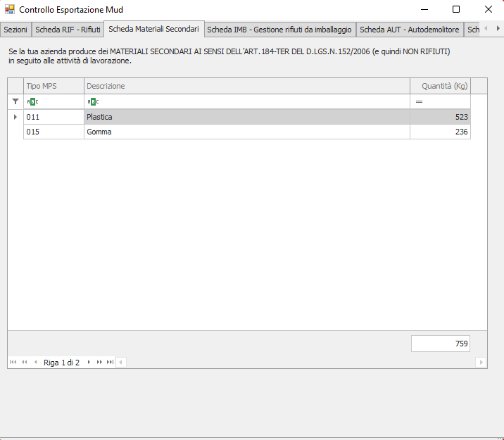Switch to the Sezioni tab
Image resolution: width=504 pixels, height=440 pixels.
click(x=16, y=30)
